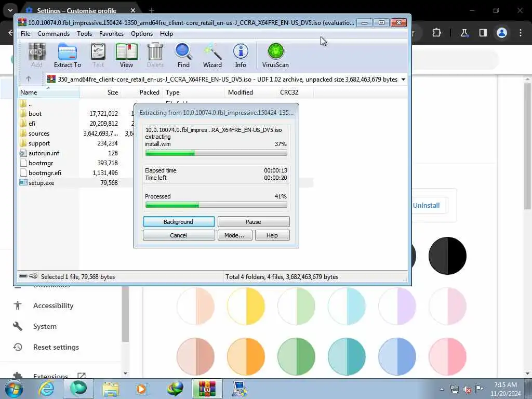Close the Settings Chrome tab

(x=133, y=10)
